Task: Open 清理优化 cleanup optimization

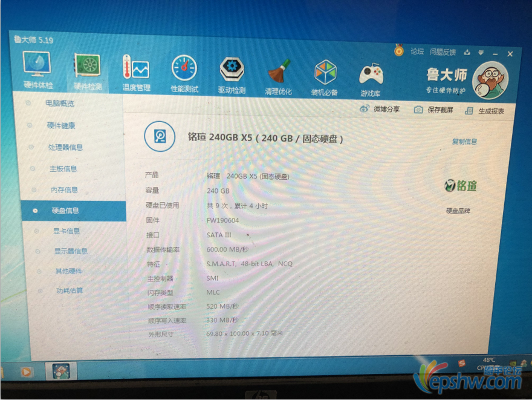Action: click(279, 77)
